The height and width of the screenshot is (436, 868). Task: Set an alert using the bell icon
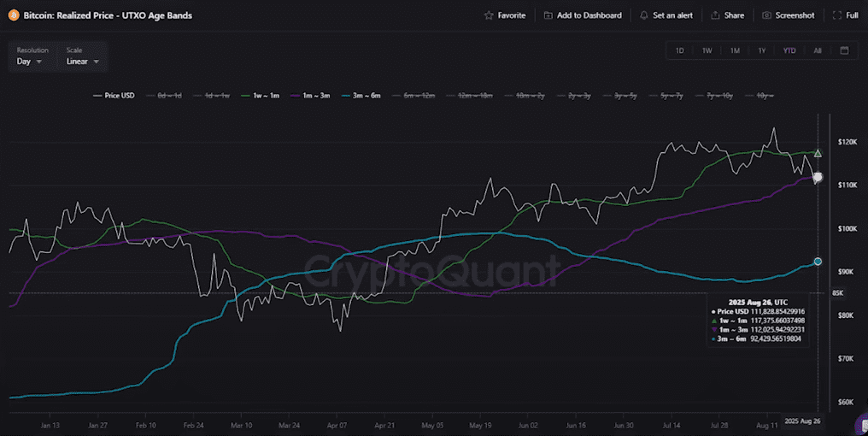[x=643, y=15]
